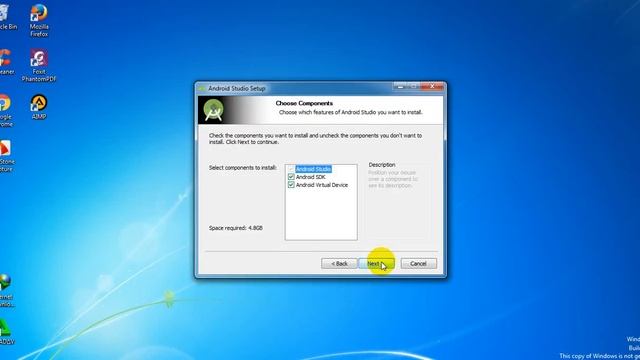Click the Choose Components heading

(304, 103)
